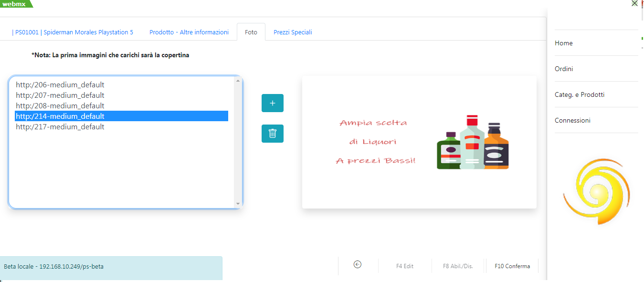Image resolution: width=644 pixels, height=282 pixels.
Task: Open the PS01001 Spiderman Morales tab
Action: pos(73,32)
